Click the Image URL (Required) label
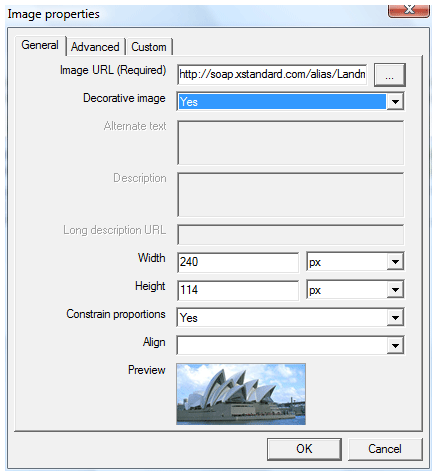 pos(113,70)
